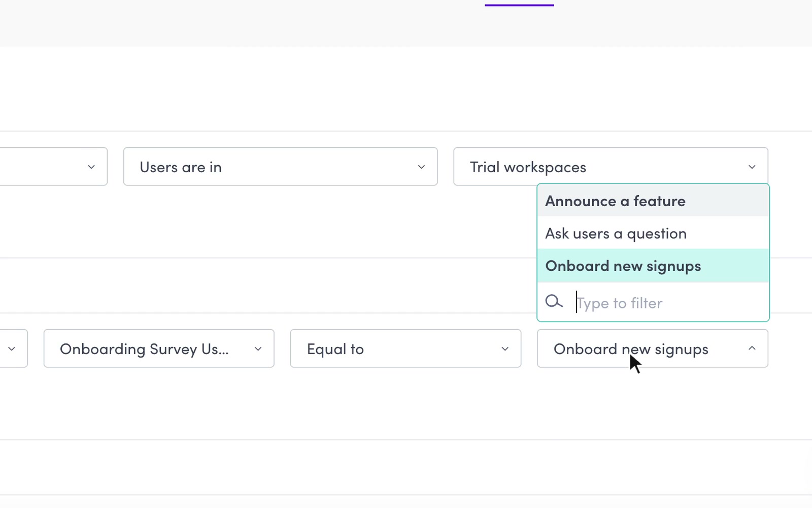Open the "Trial workspaces" dropdown
Screen dimensions: 812x508
coord(611,167)
